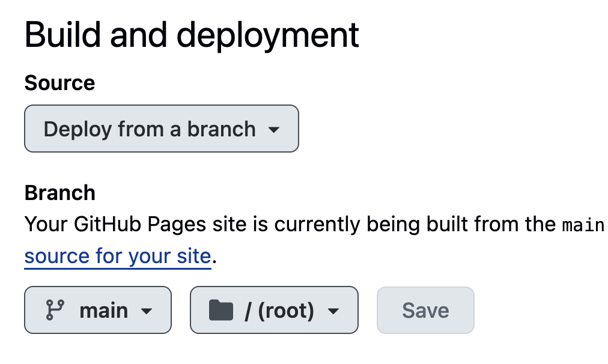
Task: Click the monospace 'main' word in the description
Action: pyautogui.click(x=583, y=225)
